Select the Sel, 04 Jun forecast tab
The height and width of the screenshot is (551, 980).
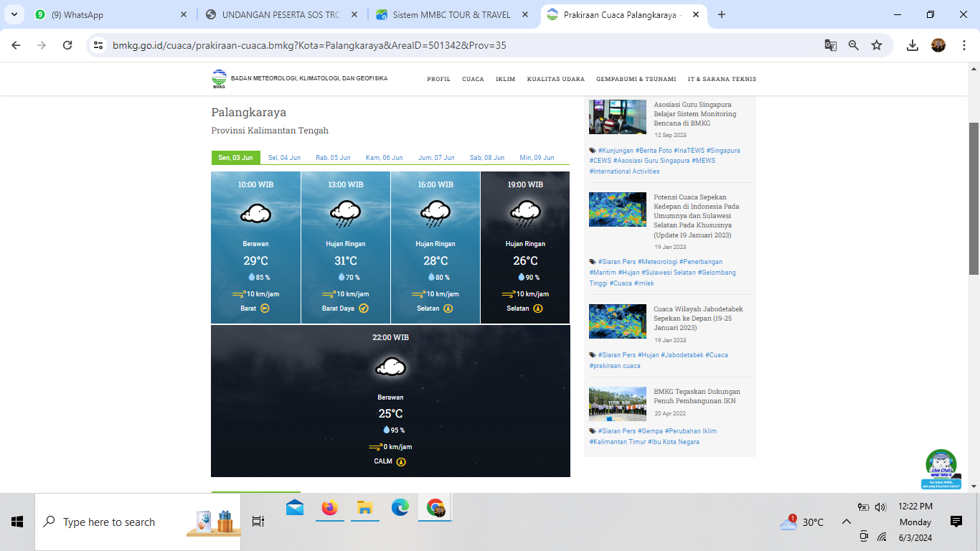[x=284, y=158]
